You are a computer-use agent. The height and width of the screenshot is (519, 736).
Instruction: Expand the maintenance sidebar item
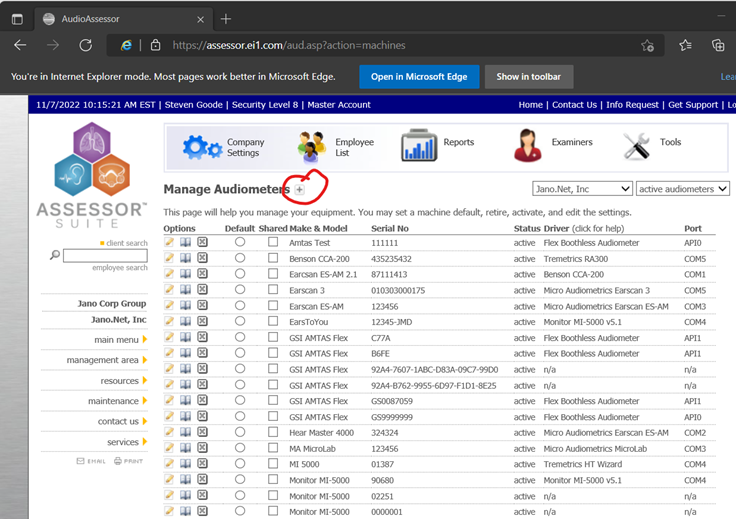pyautogui.click(x=117, y=401)
